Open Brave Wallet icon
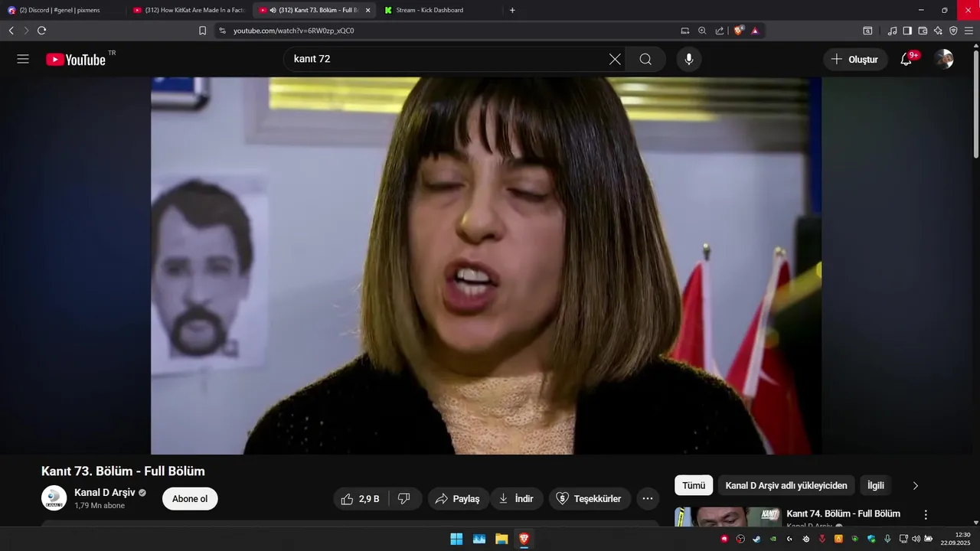 [x=923, y=31]
